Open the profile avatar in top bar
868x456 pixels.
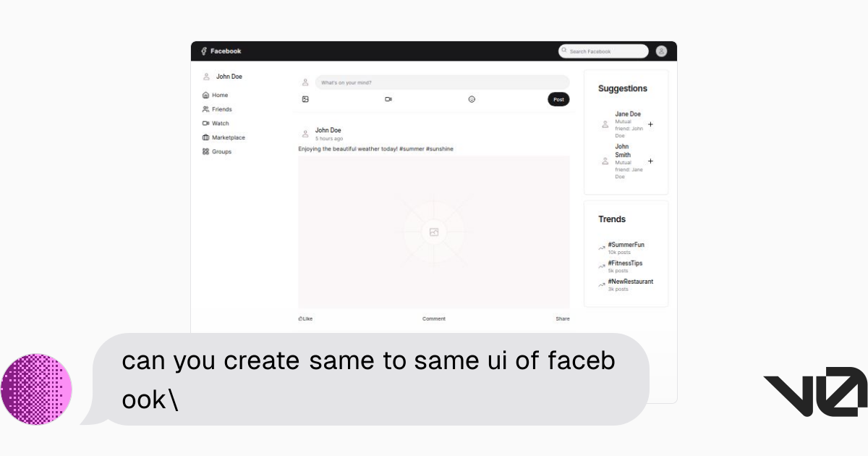point(661,51)
